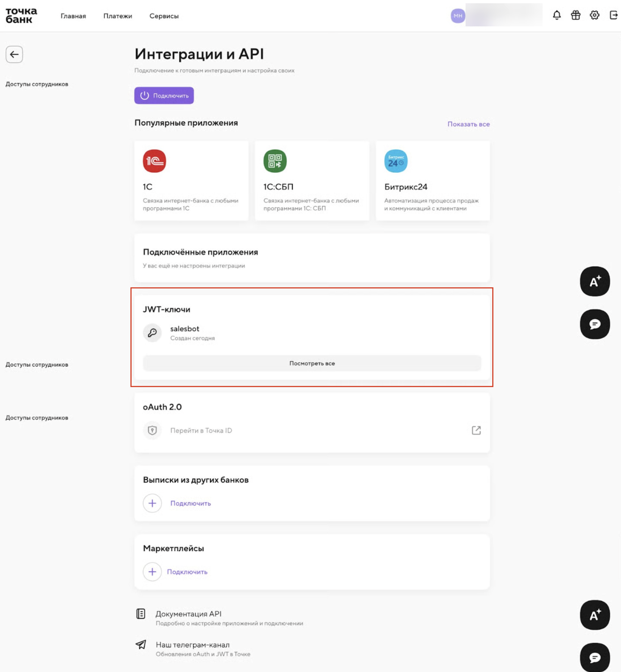Image resolution: width=621 pixels, height=672 pixels.
Task: Select the 1C:СБП QR app icon
Action: click(275, 161)
